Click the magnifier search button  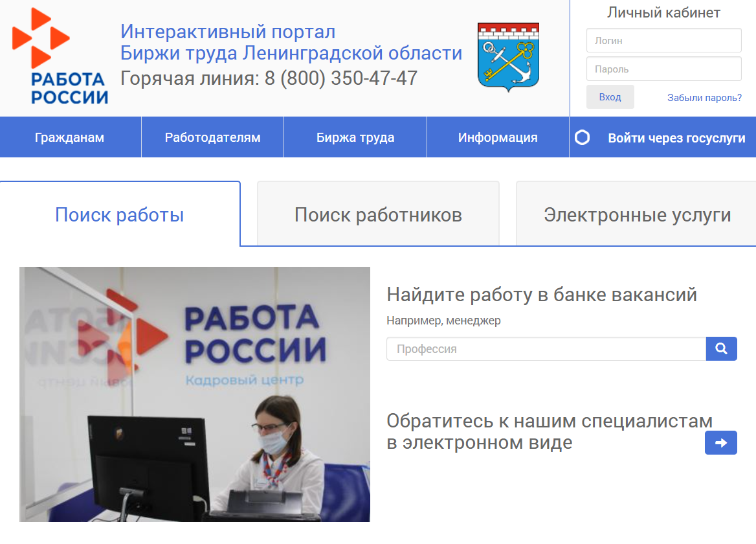pyautogui.click(x=721, y=348)
